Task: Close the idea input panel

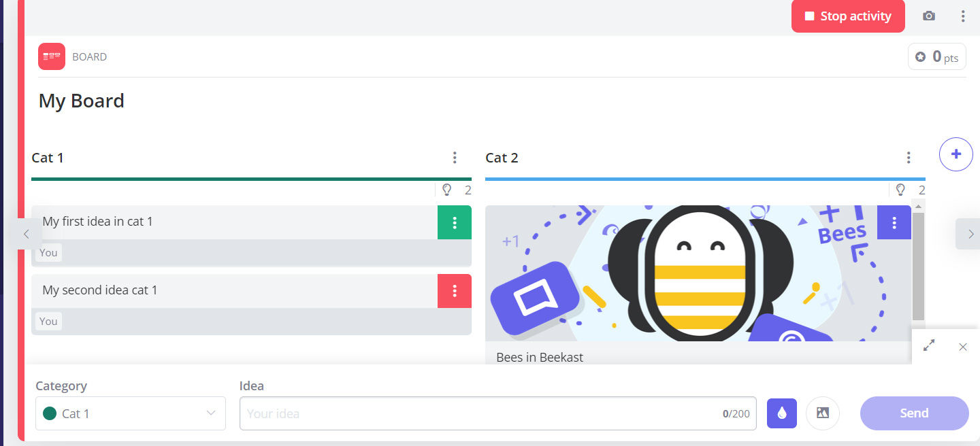Action: [x=963, y=347]
